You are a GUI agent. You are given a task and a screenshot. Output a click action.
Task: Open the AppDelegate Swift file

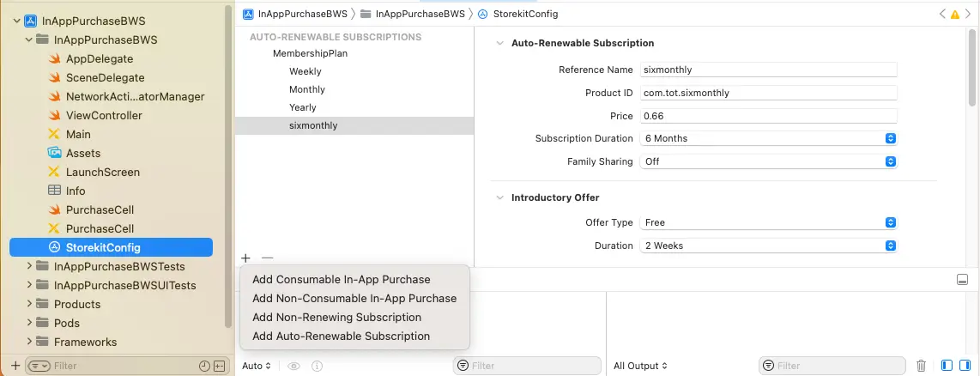point(100,59)
